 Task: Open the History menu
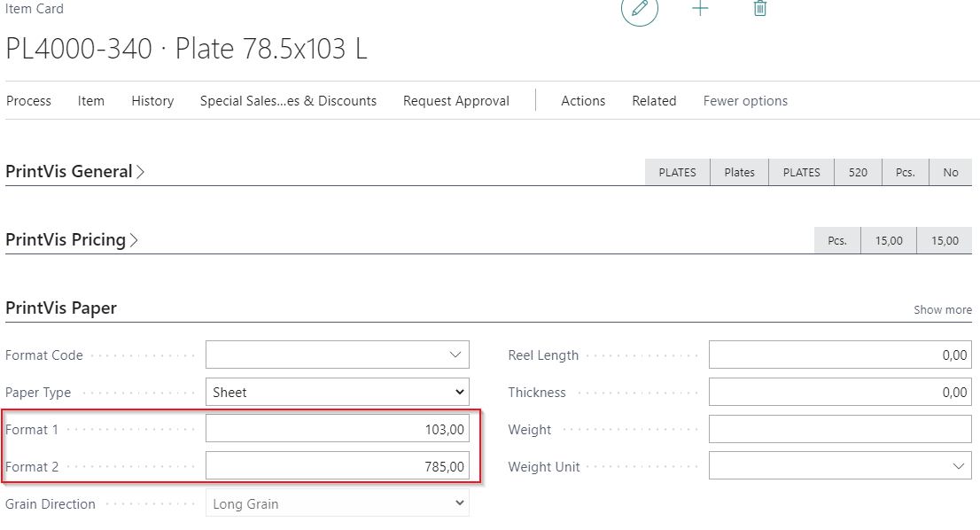[152, 101]
